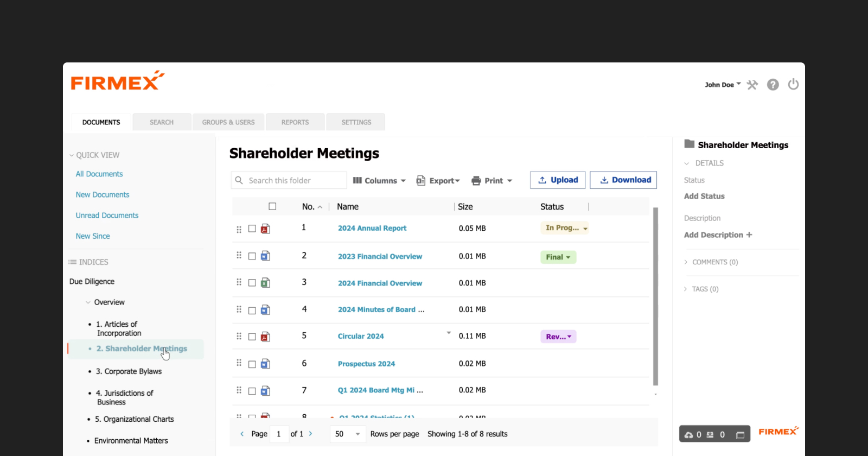Click the cloud upload queue icon
The image size is (868, 456).
click(x=689, y=435)
